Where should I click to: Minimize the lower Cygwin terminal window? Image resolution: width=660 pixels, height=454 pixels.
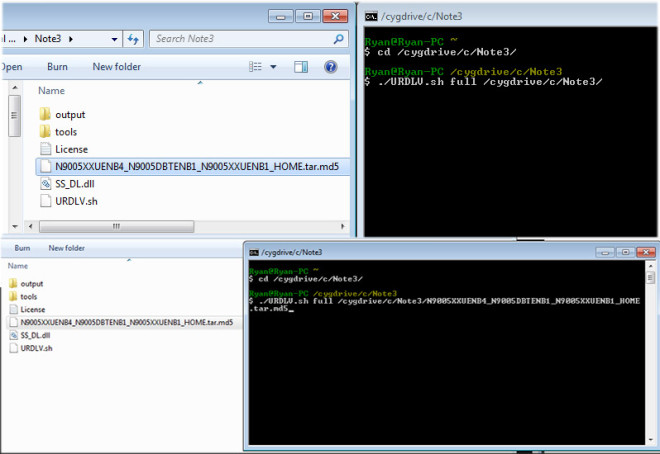click(x=605, y=252)
